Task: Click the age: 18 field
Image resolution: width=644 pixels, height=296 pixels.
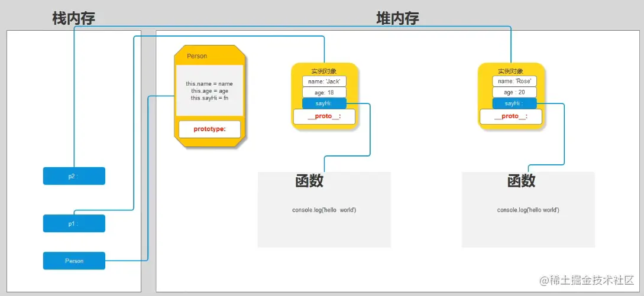Action: click(324, 92)
